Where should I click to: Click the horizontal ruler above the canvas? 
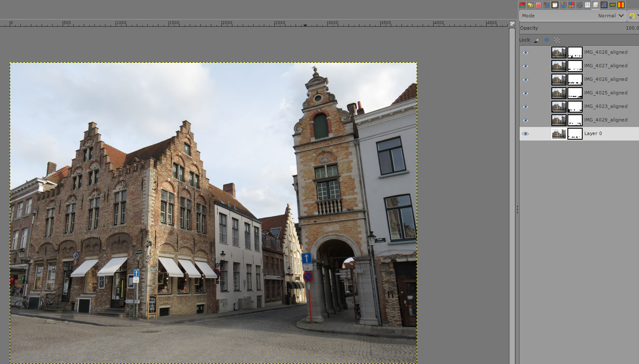[x=254, y=23]
